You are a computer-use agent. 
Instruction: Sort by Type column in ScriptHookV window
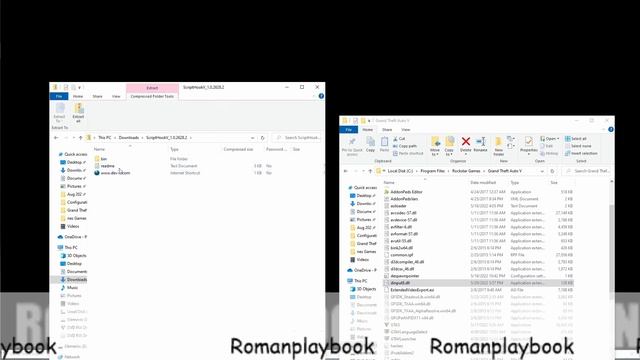pyautogui.click(x=174, y=149)
